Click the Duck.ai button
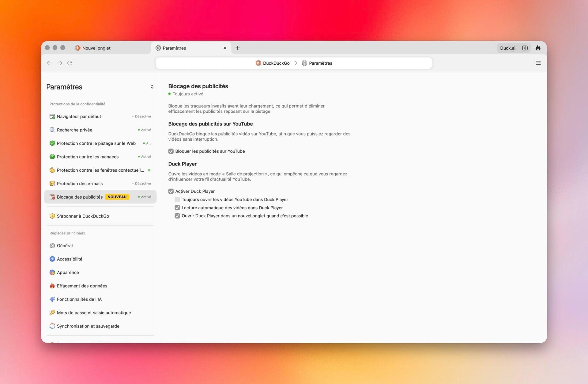This screenshot has width=588, height=384. click(507, 48)
